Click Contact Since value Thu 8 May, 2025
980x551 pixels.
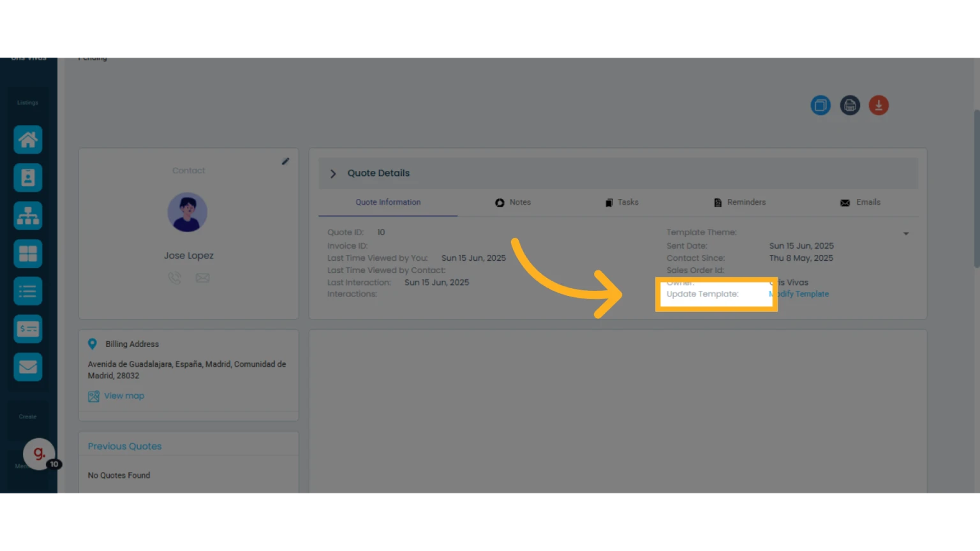click(801, 258)
